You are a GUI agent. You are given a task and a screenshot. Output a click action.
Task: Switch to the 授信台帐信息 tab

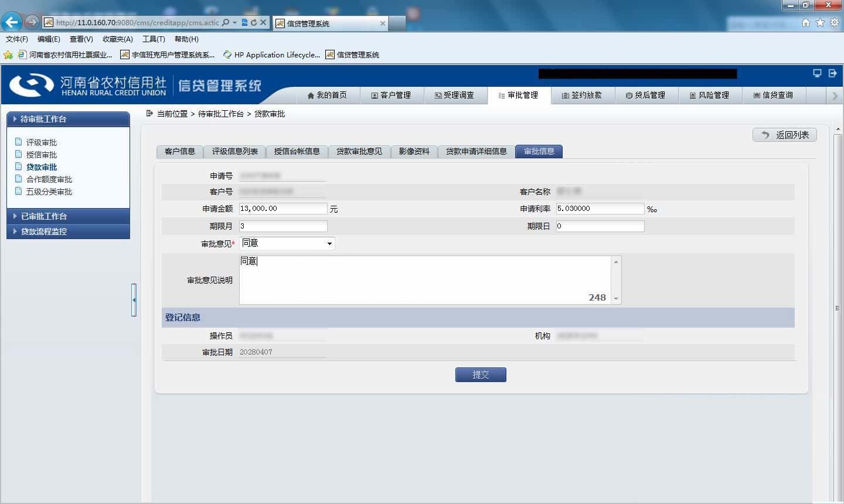297,151
